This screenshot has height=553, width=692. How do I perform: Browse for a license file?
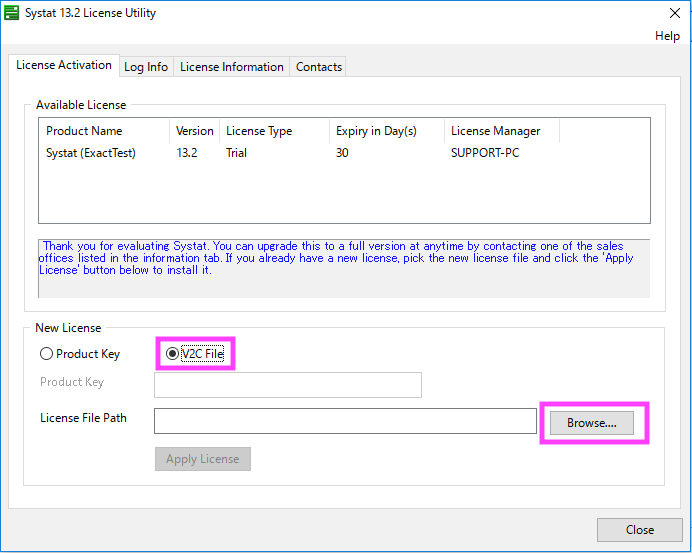tap(591, 423)
